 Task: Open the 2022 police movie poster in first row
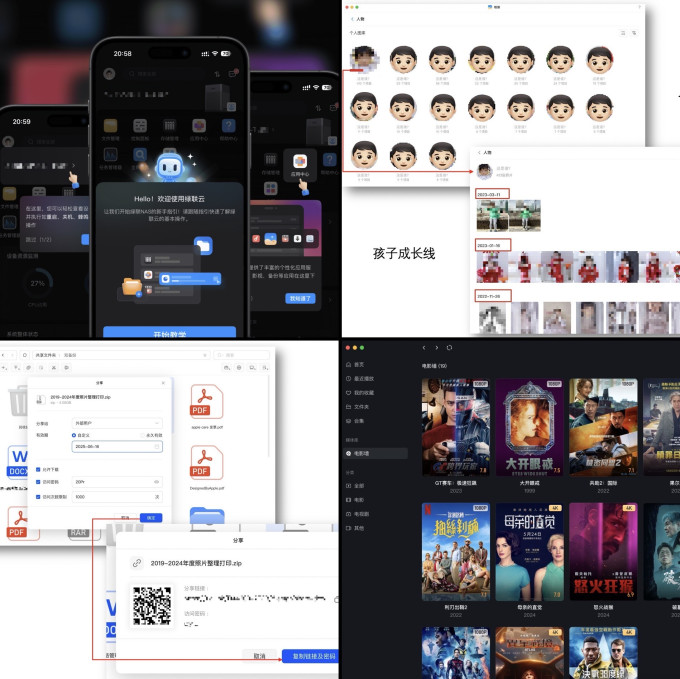[x=603, y=427]
